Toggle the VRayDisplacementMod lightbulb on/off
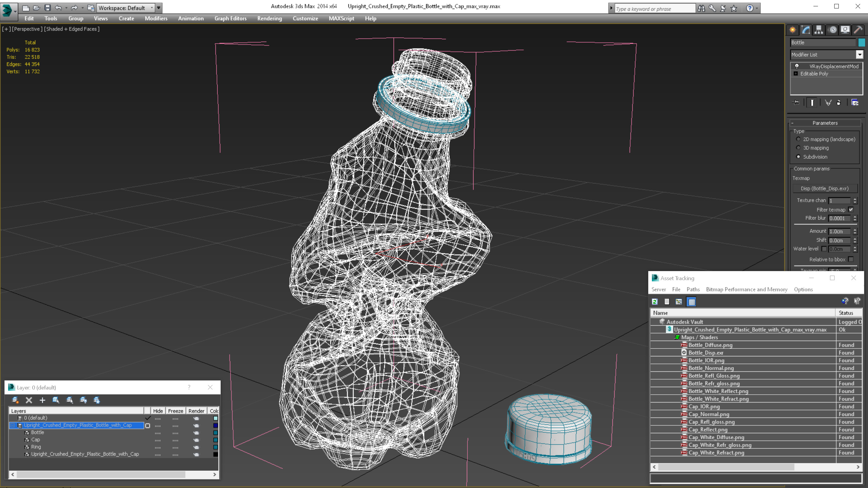The image size is (868, 488). tap(797, 66)
